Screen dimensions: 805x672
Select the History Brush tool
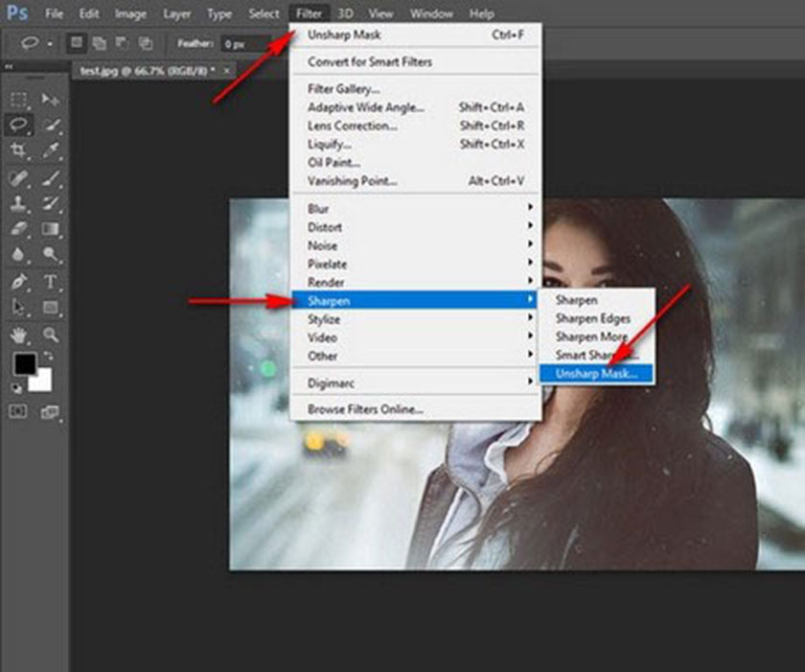tap(50, 203)
